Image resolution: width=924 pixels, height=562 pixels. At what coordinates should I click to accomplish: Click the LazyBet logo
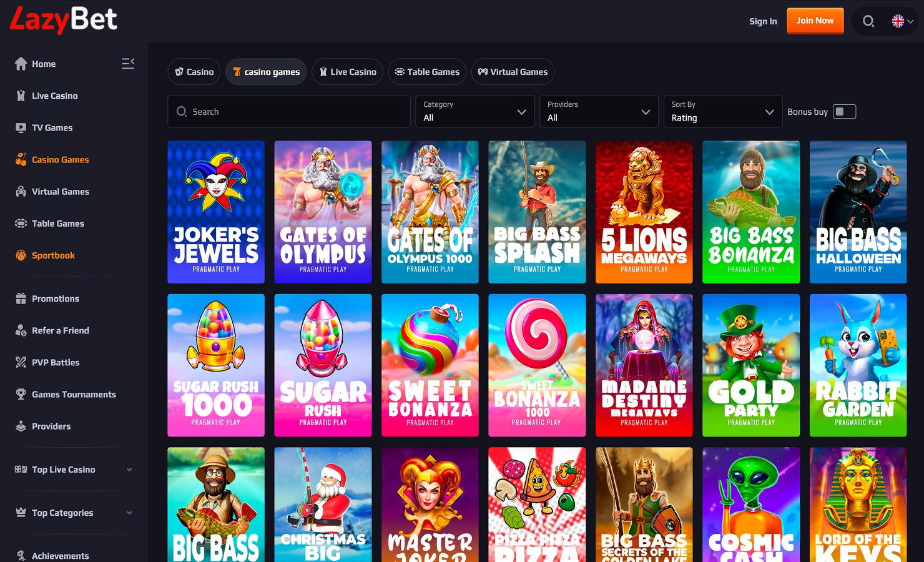[x=63, y=20]
